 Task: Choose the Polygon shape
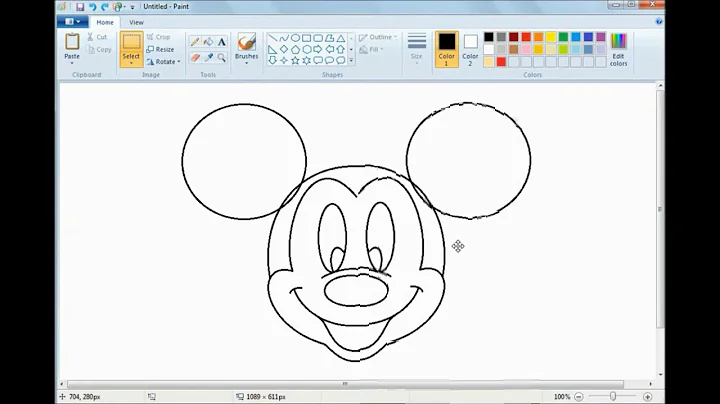pyautogui.click(x=329, y=38)
